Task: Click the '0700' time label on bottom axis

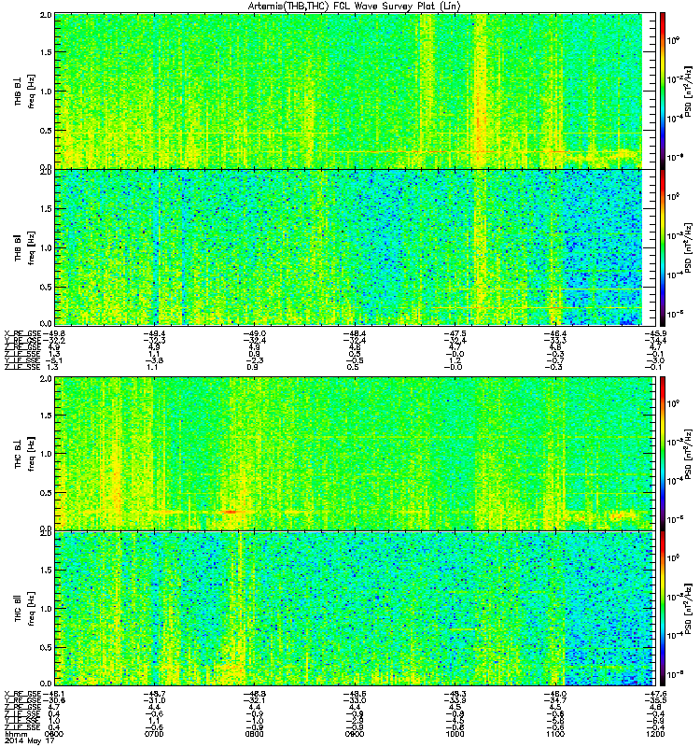Action: pos(154,734)
